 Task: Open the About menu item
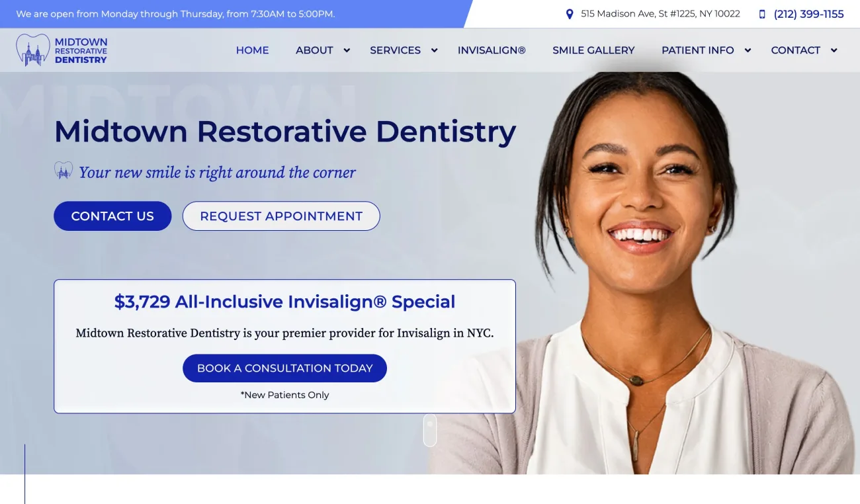(314, 50)
